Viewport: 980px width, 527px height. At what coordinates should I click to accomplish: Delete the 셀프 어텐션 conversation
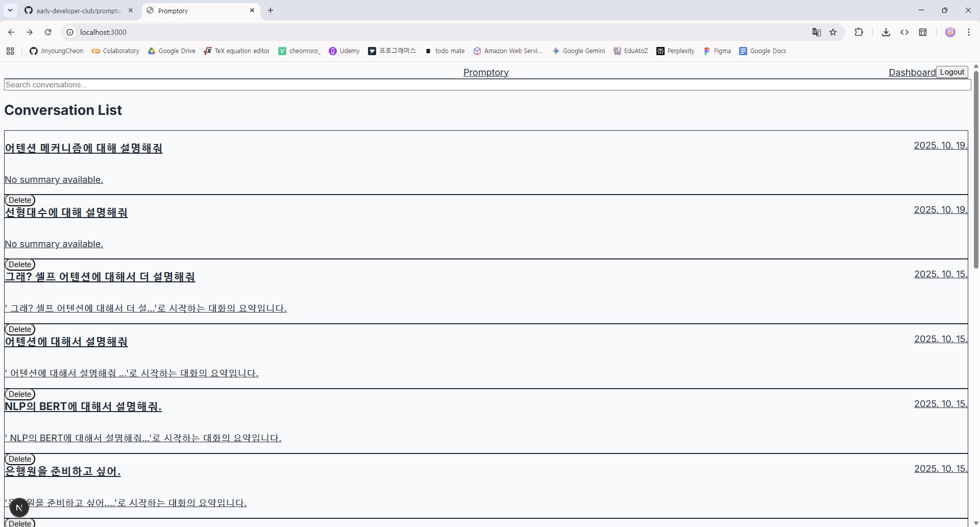(20, 329)
